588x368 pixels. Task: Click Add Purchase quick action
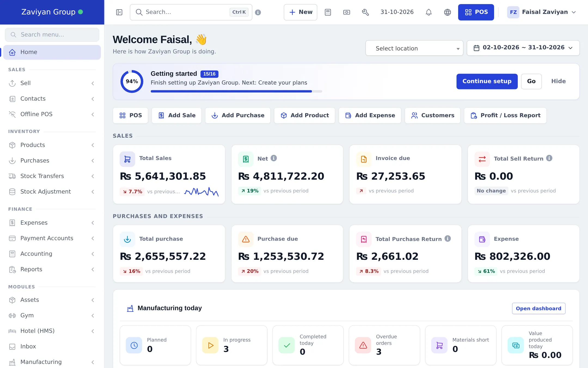(238, 115)
